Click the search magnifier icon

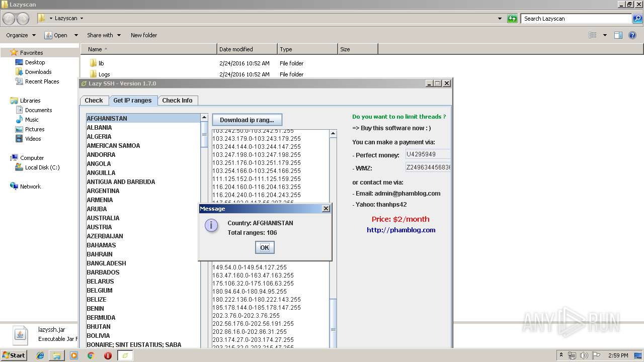pos(637,19)
